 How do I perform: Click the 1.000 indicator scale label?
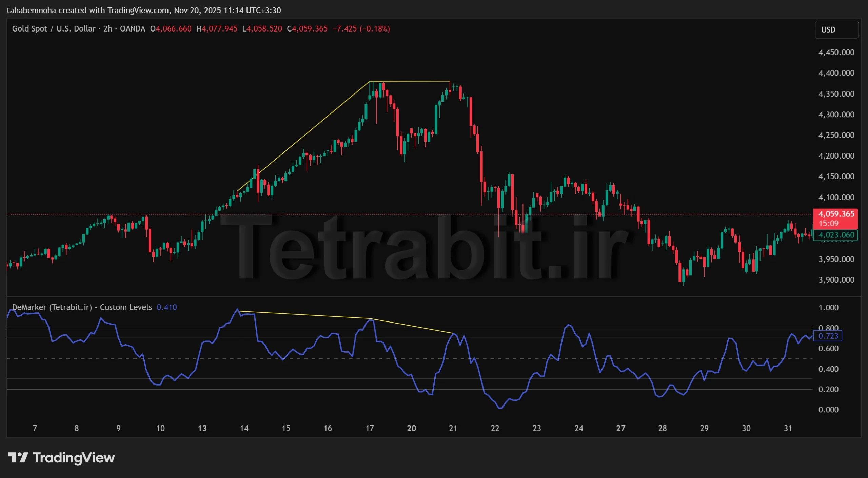coord(828,308)
